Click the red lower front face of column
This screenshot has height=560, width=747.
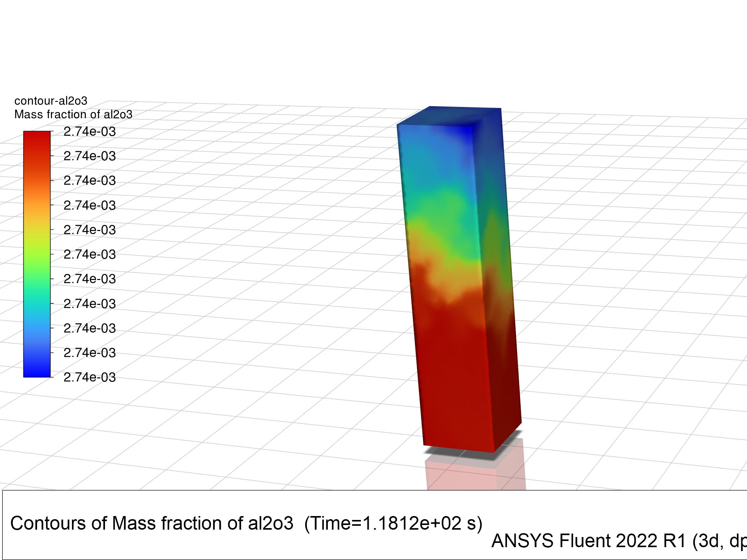click(453, 381)
